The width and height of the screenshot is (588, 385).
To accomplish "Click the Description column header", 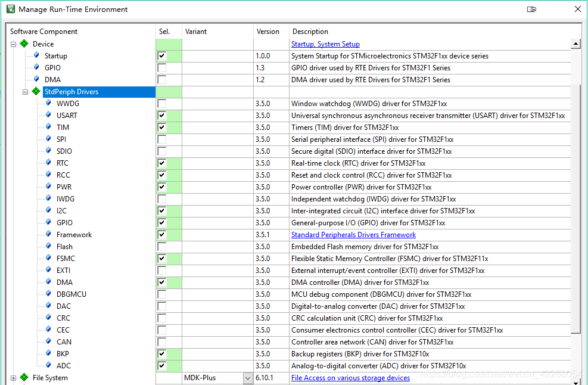I will coord(310,32).
